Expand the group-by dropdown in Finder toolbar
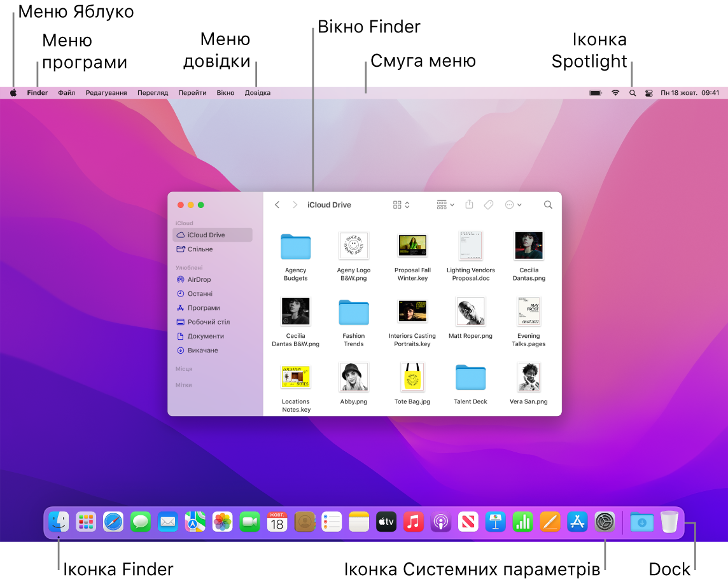 (445, 204)
